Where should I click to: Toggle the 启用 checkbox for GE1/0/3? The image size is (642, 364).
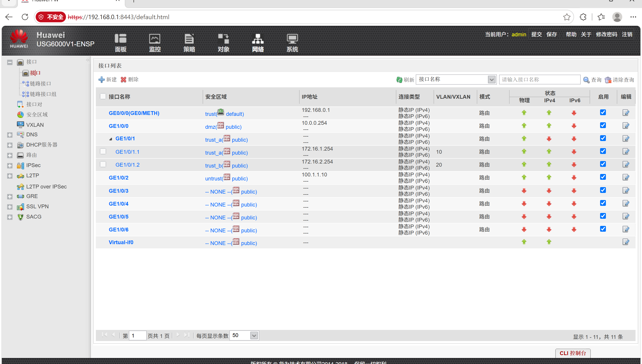(x=603, y=190)
